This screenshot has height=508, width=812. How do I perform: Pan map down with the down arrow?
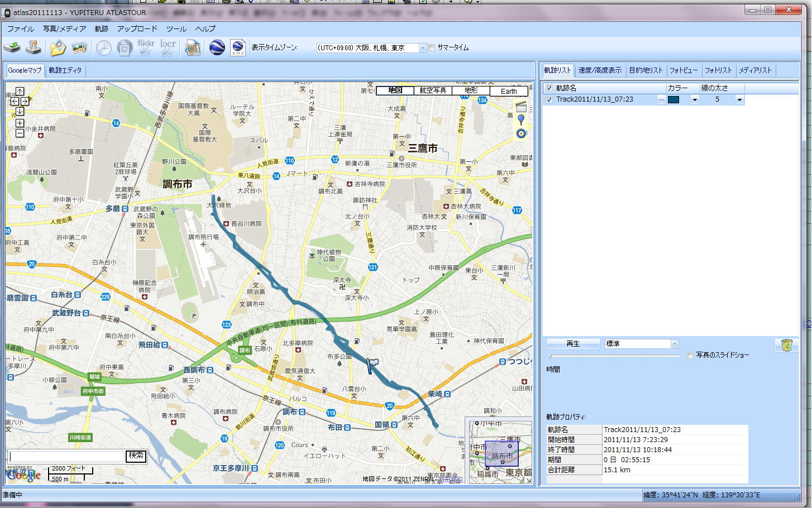tap(20, 111)
